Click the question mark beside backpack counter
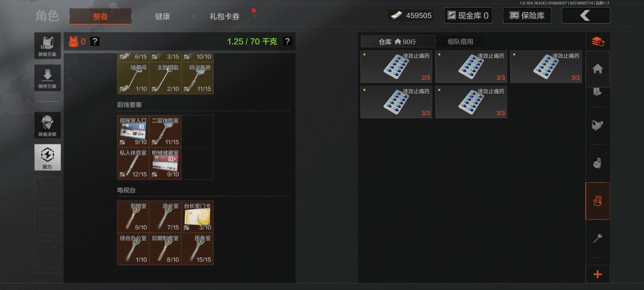 tap(95, 41)
